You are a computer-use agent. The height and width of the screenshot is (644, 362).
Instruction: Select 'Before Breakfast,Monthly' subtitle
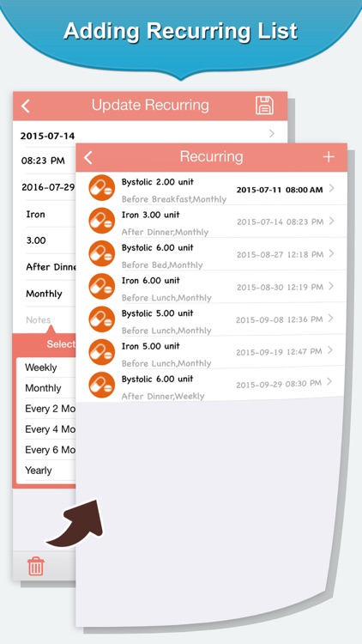click(x=174, y=199)
